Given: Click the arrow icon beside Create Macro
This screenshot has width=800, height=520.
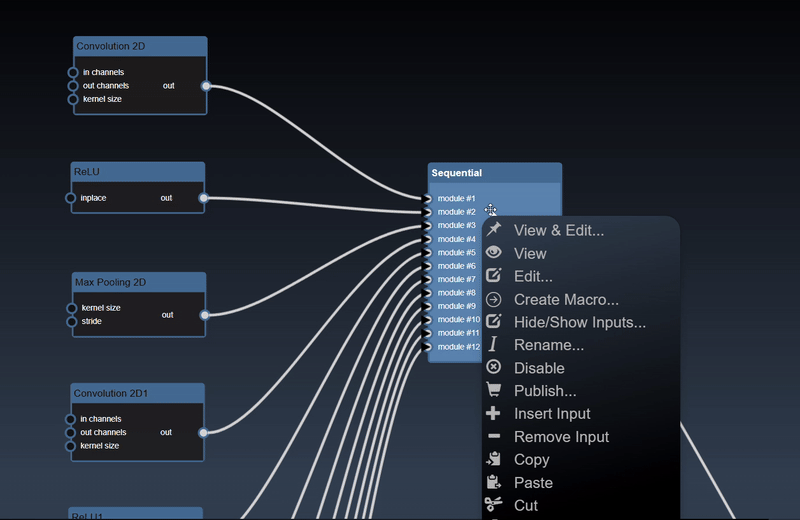Looking at the screenshot, I should point(493,299).
